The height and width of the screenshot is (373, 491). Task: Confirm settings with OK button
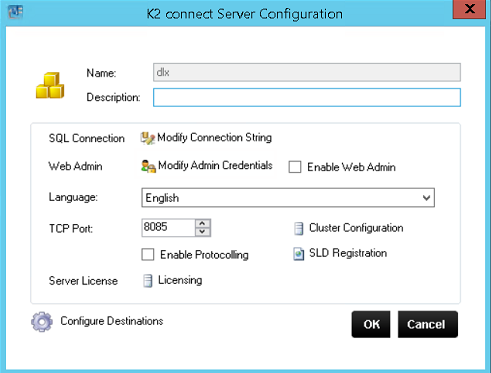click(371, 324)
